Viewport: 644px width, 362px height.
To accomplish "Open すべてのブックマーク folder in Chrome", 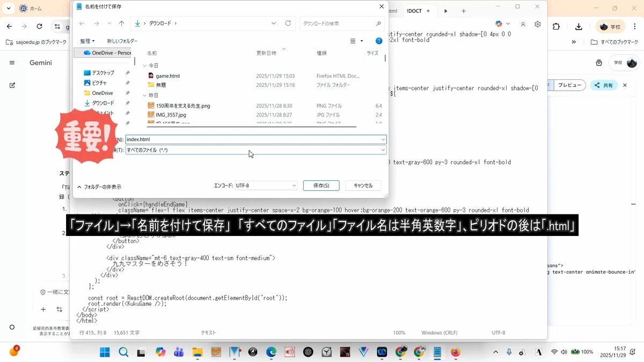I will pos(615,42).
